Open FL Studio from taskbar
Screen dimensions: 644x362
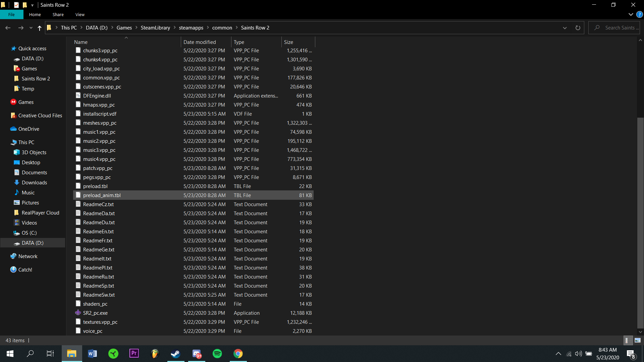coord(155,354)
